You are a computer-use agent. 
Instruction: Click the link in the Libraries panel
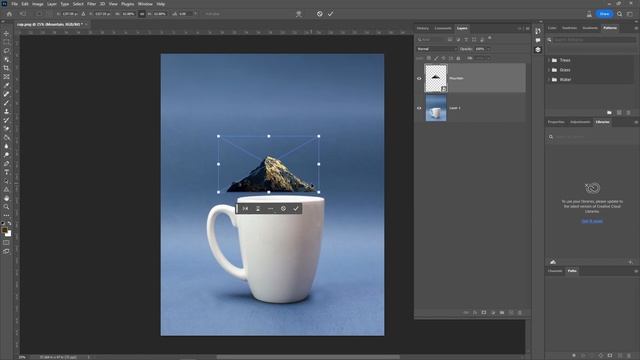pyautogui.click(x=592, y=221)
